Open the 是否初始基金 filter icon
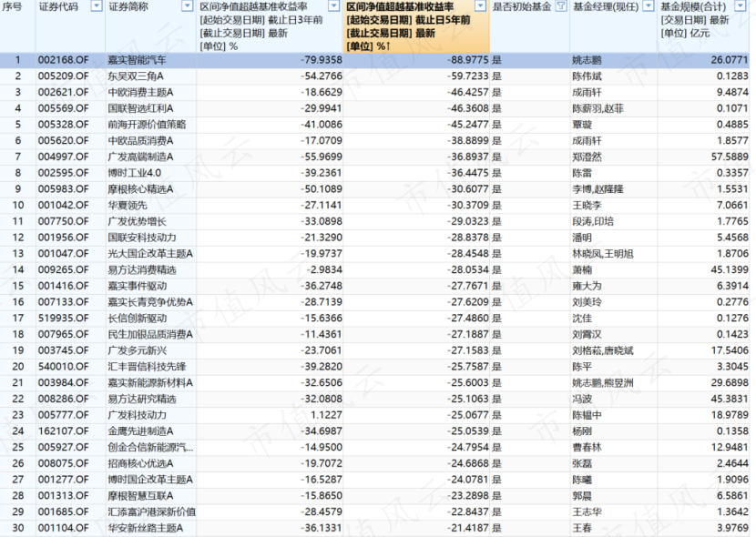 (x=561, y=6)
